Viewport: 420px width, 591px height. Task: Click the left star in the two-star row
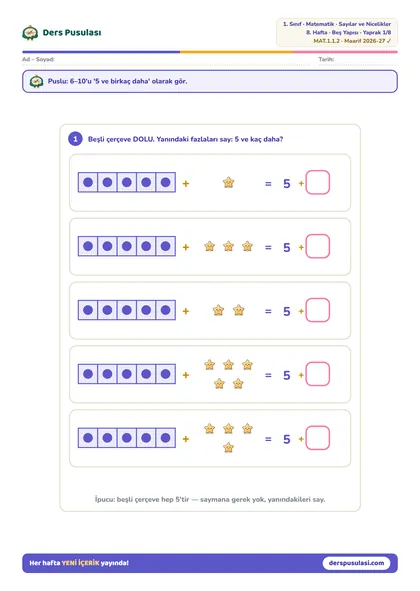[218, 310]
